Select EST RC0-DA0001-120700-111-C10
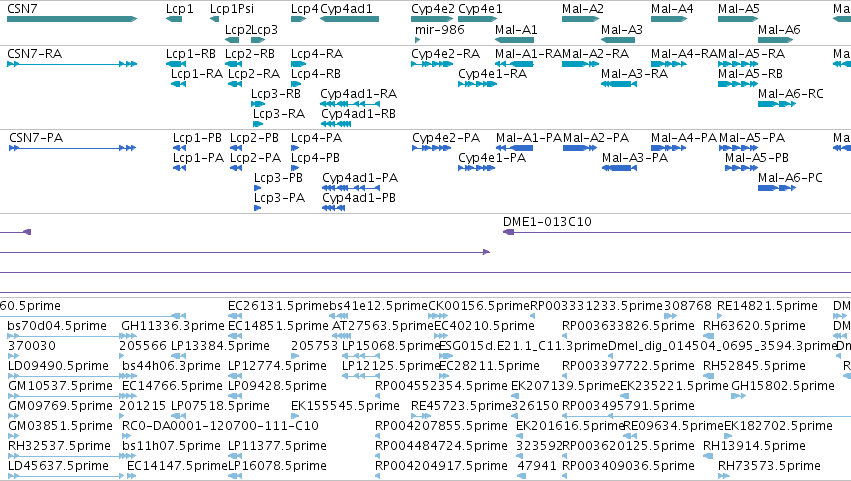851x481 pixels. point(220,426)
